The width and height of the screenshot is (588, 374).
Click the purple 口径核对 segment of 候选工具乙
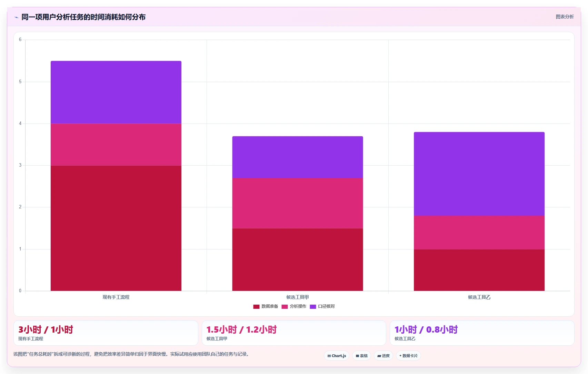(479, 174)
